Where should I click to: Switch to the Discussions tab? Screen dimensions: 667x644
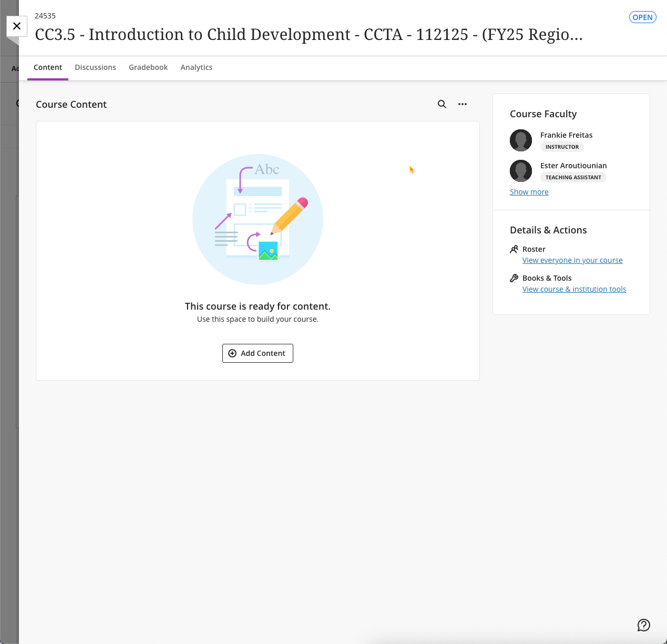pyautogui.click(x=95, y=67)
